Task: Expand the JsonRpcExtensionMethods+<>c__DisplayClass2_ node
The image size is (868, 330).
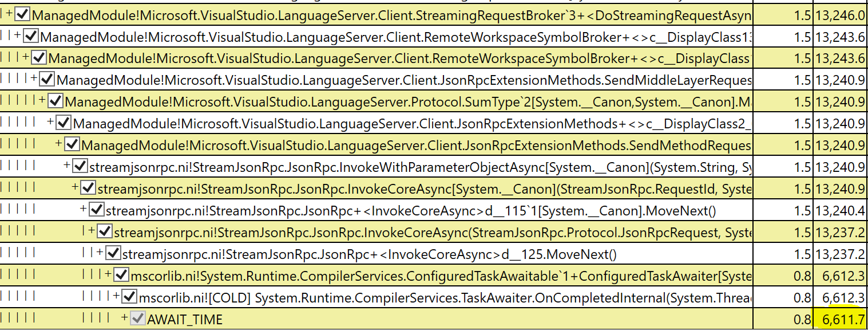Action: point(51,123)
